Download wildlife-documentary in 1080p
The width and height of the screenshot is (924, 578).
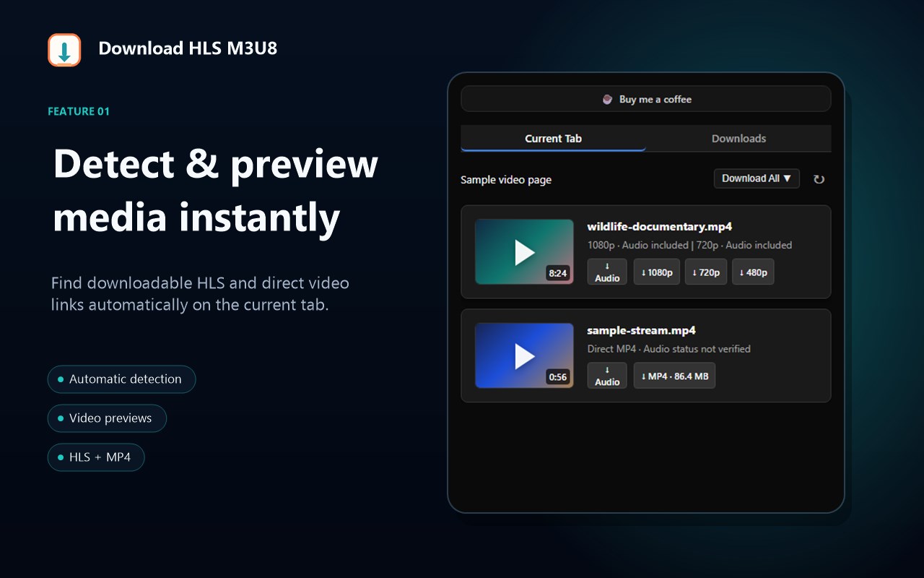(657, 272)
